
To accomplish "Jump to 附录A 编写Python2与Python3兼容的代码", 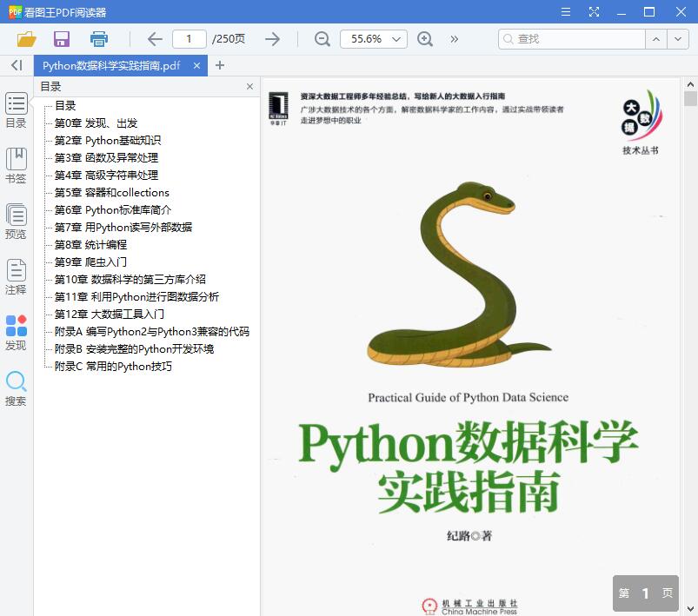I will [x=152, y=331].
